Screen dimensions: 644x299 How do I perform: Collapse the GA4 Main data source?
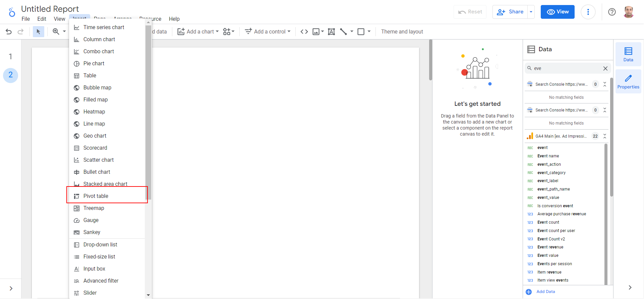(605, 136)
